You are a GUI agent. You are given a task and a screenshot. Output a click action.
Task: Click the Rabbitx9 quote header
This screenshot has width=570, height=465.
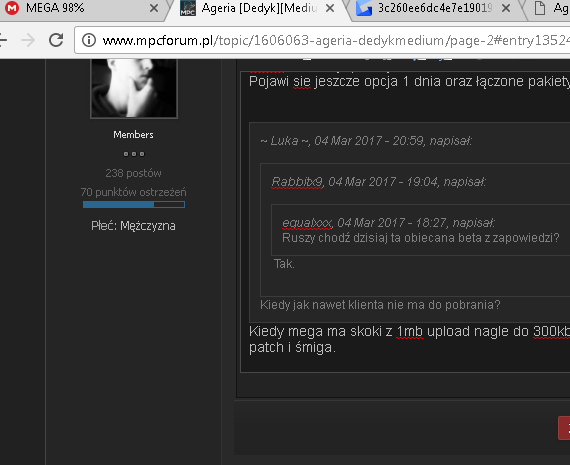coord(379,182)
